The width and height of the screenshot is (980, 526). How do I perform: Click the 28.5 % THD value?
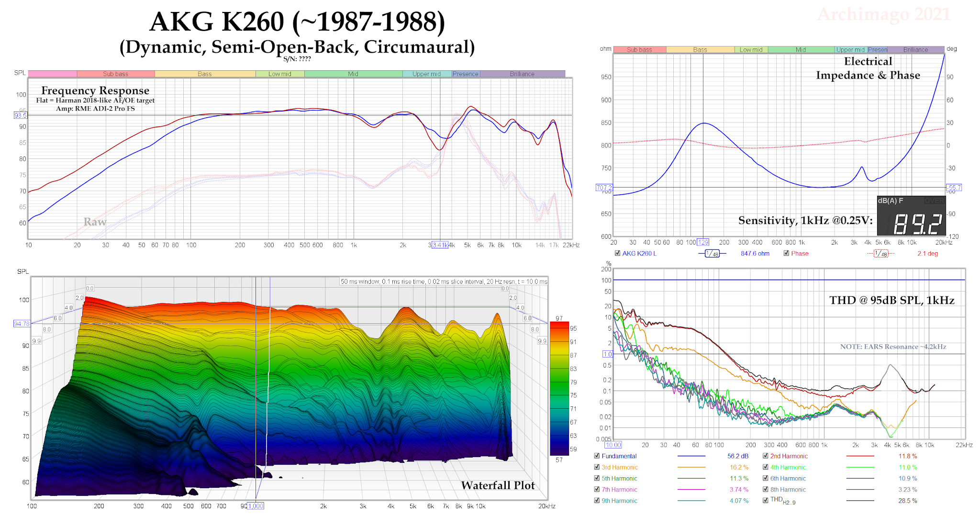pyautogui.click(x=908, y=501)
